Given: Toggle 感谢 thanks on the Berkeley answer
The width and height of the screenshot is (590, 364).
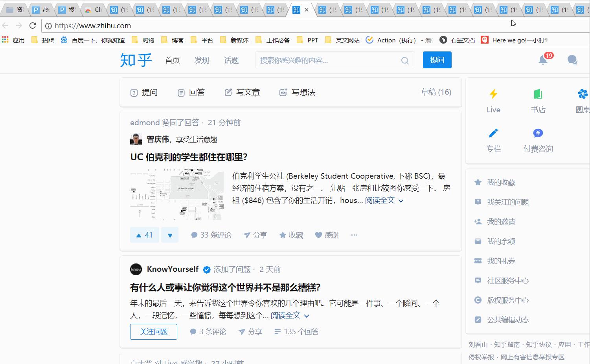Looking at the screenshot, I should click(x=327, y=235).
